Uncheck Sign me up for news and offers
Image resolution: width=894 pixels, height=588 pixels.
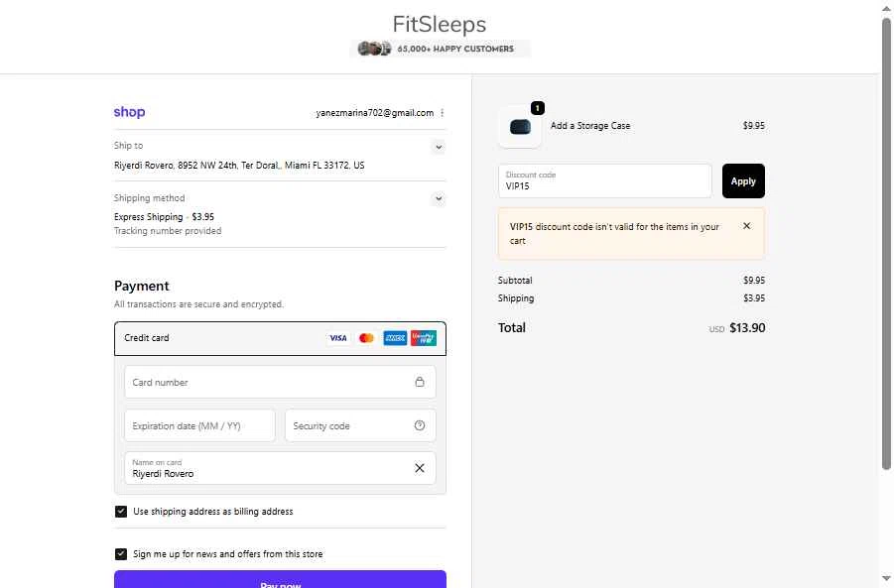[x=121, y=554]
